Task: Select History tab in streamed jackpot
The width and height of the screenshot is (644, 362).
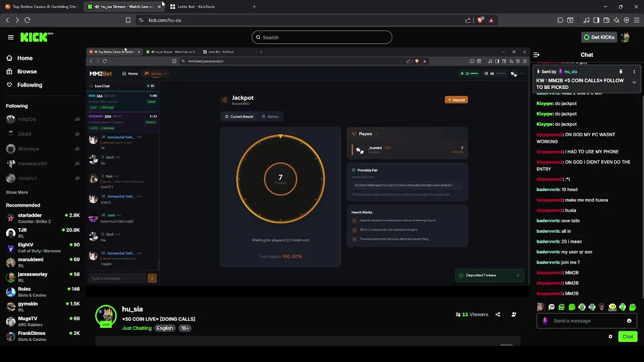Action: pos(270,117)
